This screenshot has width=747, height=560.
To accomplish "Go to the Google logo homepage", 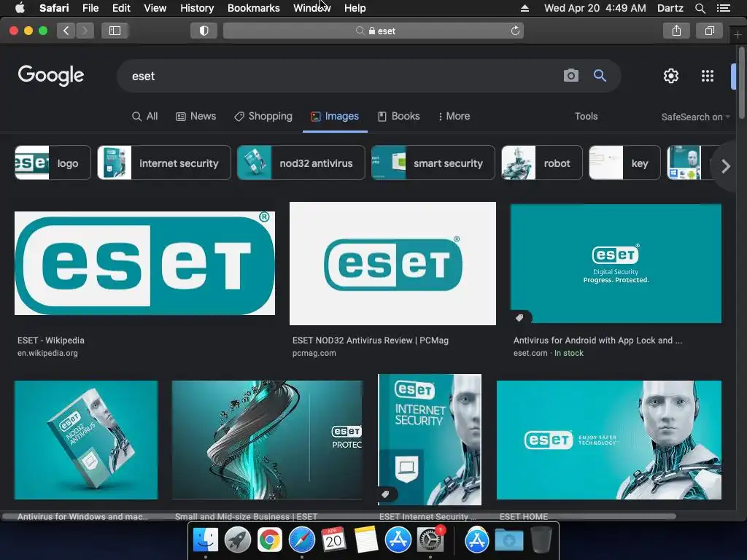I will (51, 75).
